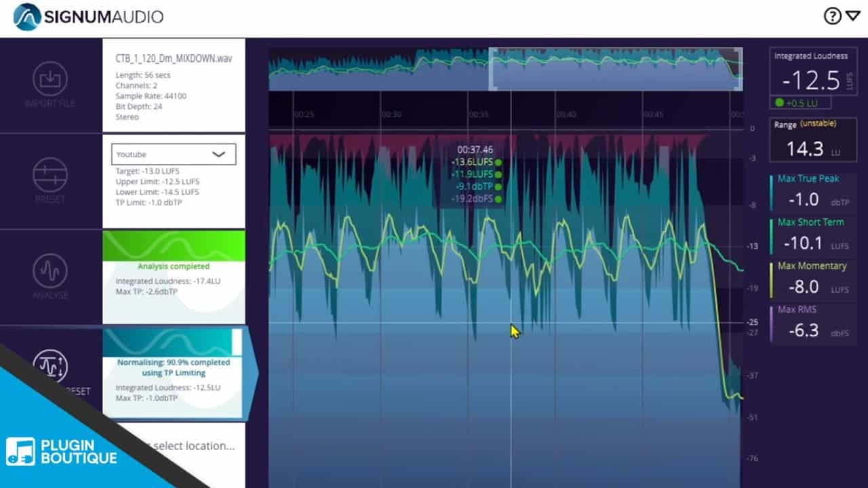Click the 00:40 timeline marker
This screenshot has width=868, height=488.
566,115
